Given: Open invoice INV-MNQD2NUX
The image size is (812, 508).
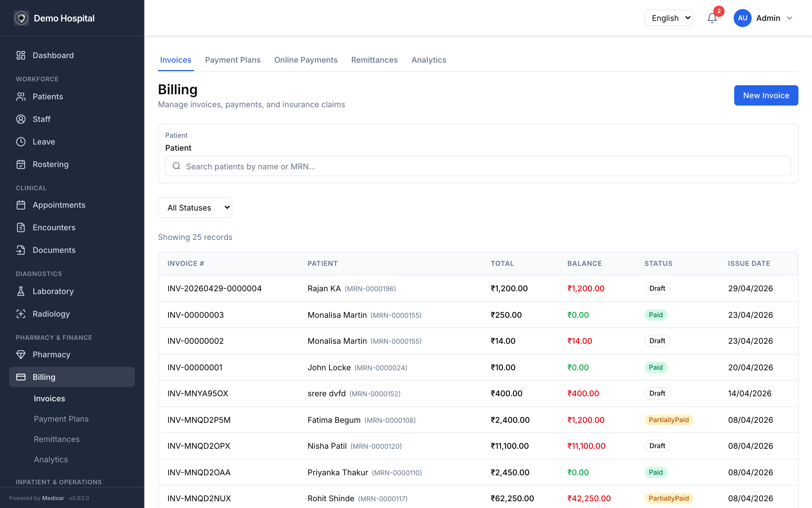Looking at the screenshot, I should coord(199,498).
